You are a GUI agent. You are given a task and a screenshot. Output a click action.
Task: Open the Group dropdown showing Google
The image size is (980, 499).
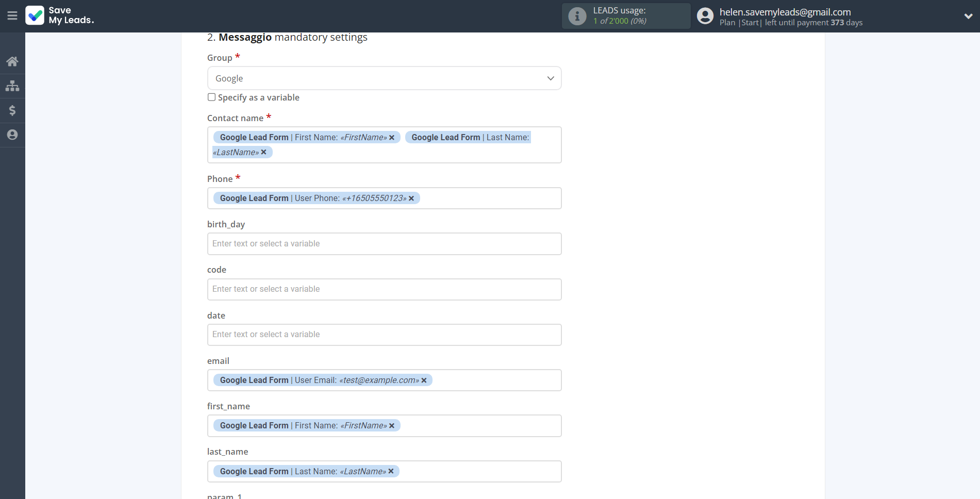pos(384,78)
